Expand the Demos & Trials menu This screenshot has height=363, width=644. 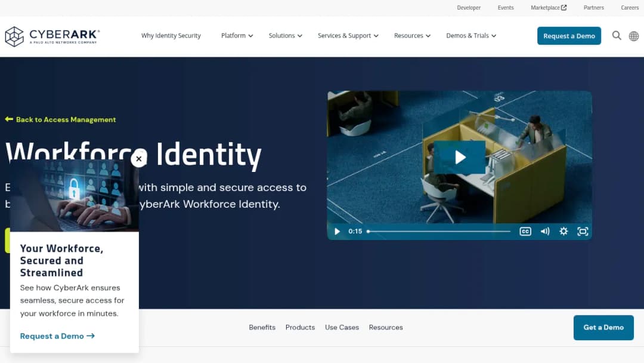[471, 36]
